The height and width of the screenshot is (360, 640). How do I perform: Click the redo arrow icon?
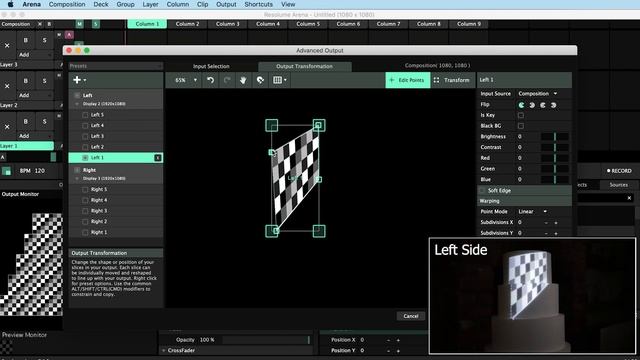pyautogui.click(x=227, y=80)
